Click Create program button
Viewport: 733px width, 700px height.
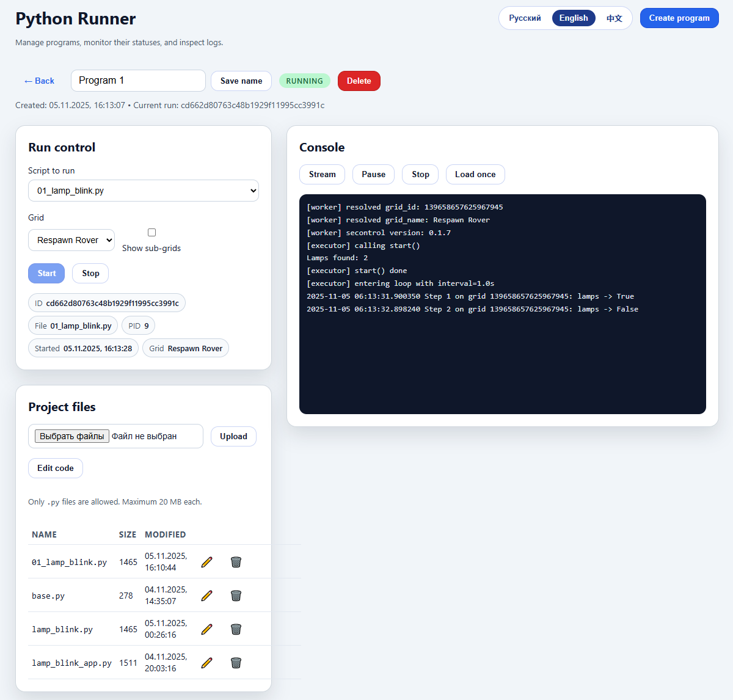(x=679, y=18)
